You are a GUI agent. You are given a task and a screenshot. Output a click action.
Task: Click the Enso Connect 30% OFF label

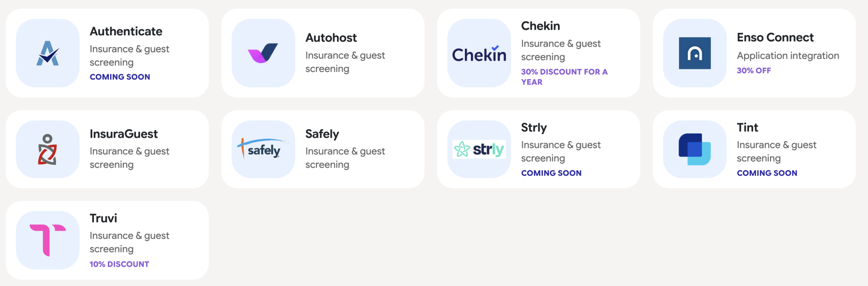coord(754,70)
